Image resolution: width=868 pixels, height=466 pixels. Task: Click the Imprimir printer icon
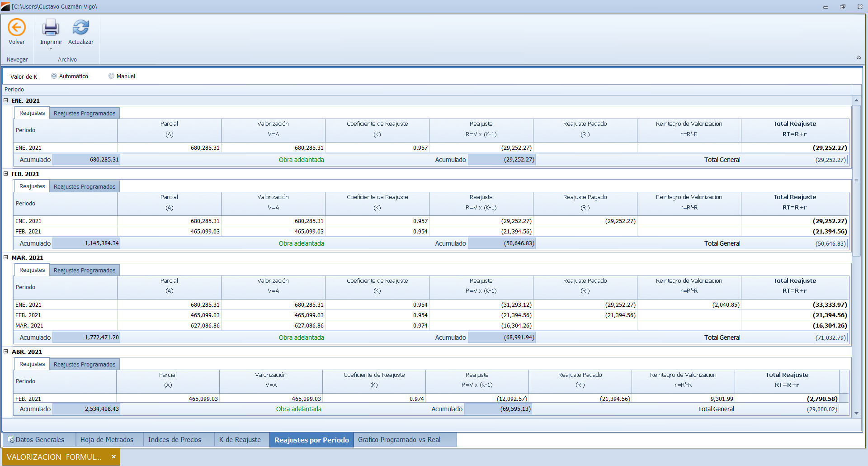click(51, 28)
